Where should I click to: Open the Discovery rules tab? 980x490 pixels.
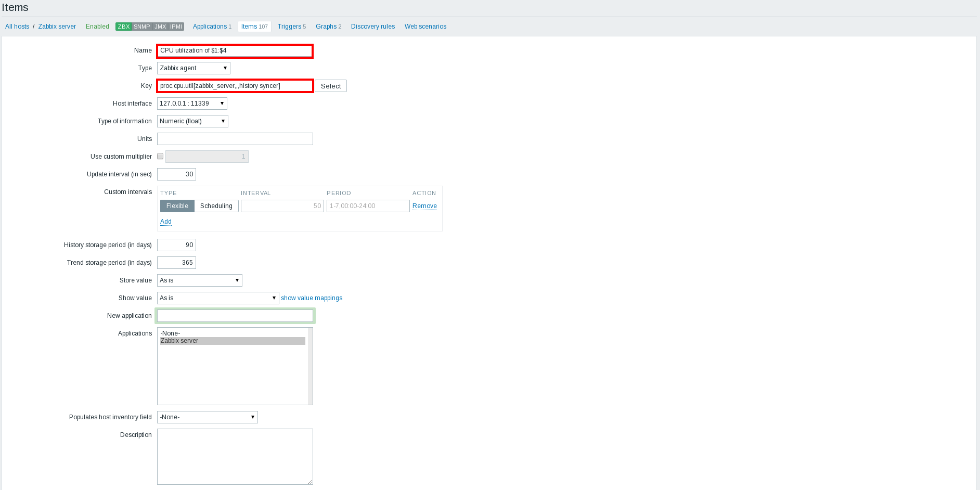click(372, 26)
